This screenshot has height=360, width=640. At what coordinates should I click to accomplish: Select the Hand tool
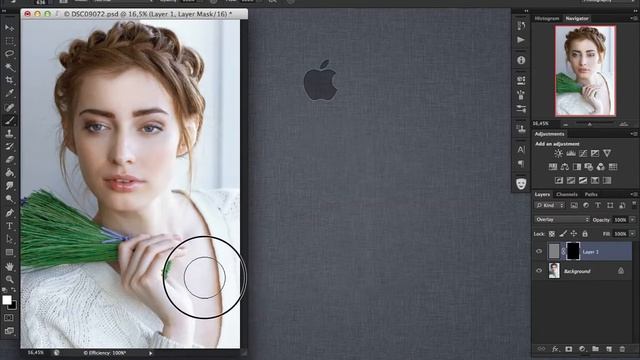pos(9,266)
